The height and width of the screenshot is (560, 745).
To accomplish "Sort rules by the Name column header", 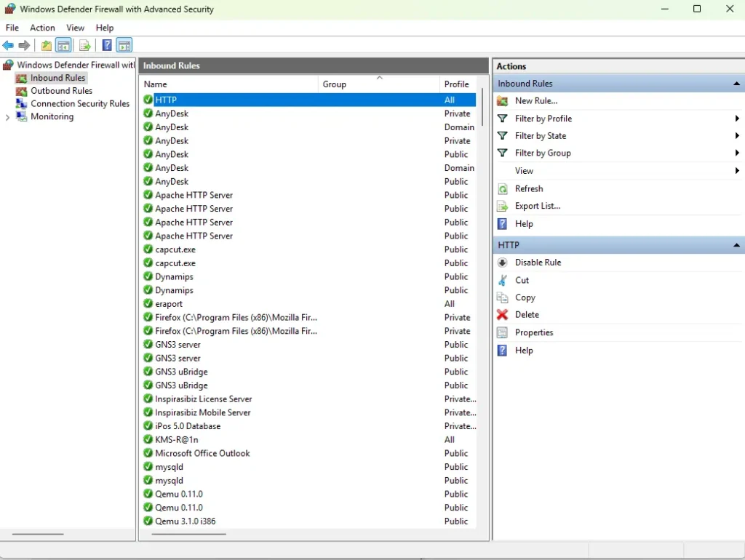I will tap(229, 84).
